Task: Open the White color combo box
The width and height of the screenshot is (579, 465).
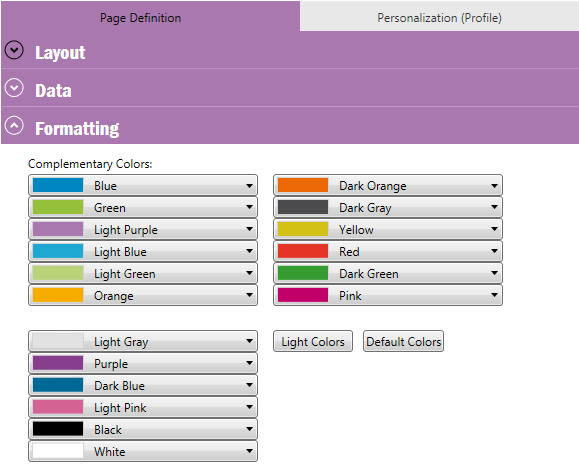Action: pos(143,451)
